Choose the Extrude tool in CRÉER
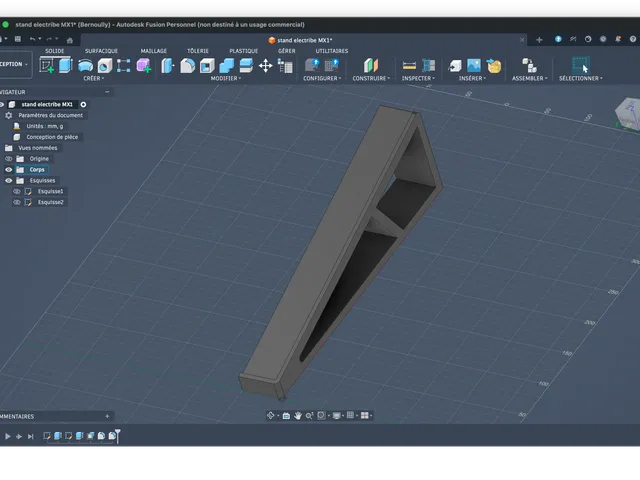Screen dimensions: 640x480 click(x=65, y=65)
